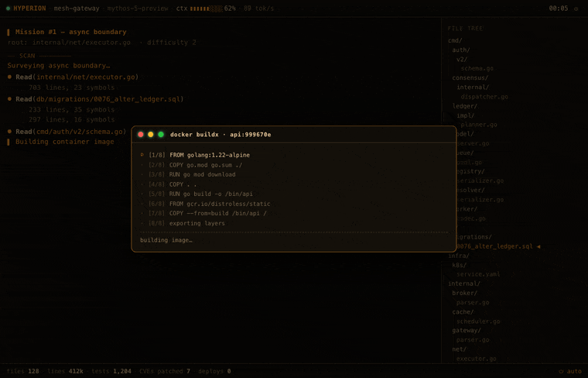588x378 pixels.
Task: Click the 89 tok/s readout
Action: click(258, 9)
